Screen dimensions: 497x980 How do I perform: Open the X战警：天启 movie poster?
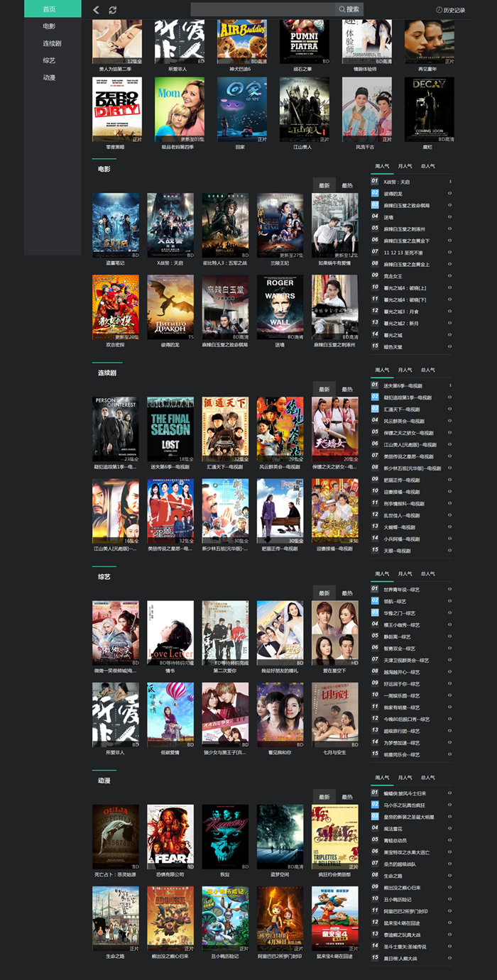coord(170,226)
